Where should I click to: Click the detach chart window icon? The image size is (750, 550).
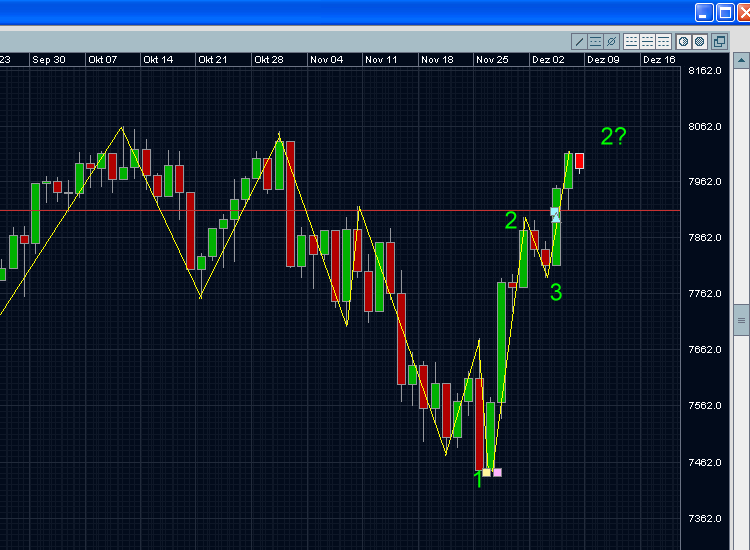click(719, 42)
